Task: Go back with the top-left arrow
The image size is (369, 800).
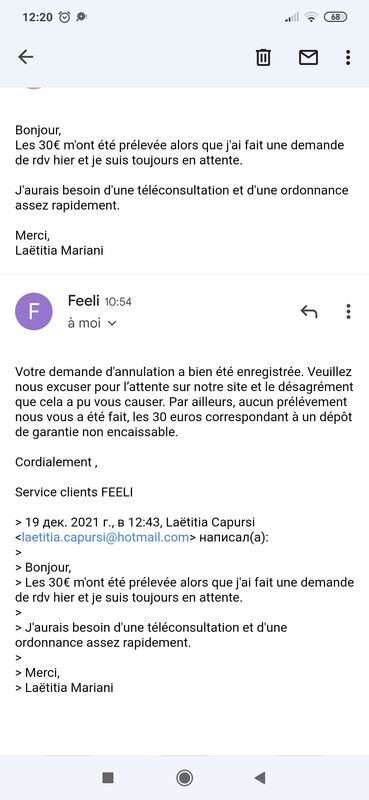Action: pos(26,57)
